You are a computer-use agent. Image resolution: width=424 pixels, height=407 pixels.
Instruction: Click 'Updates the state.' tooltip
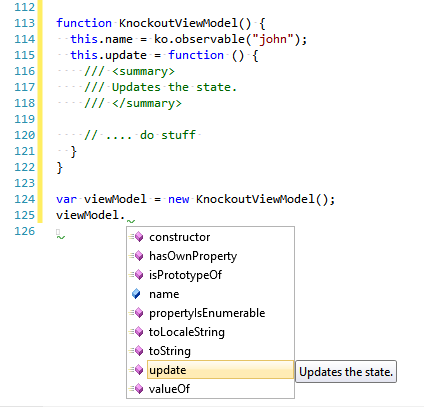tap(346, 372)
